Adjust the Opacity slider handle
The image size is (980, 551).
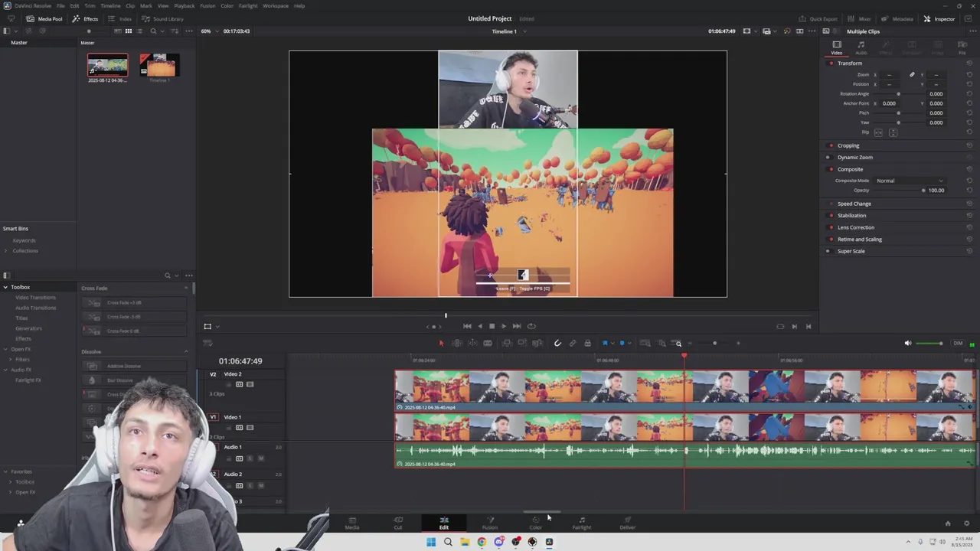(923, 191)
